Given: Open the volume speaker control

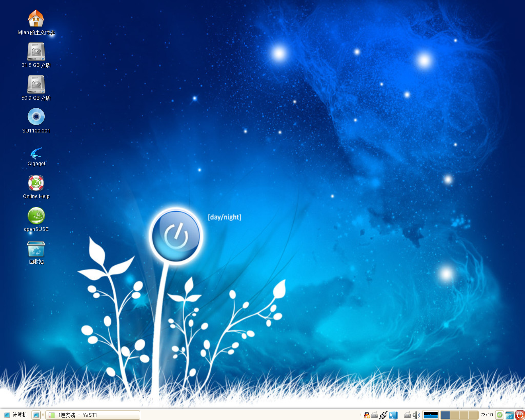Looking at the screenshot, I should 416,415.
